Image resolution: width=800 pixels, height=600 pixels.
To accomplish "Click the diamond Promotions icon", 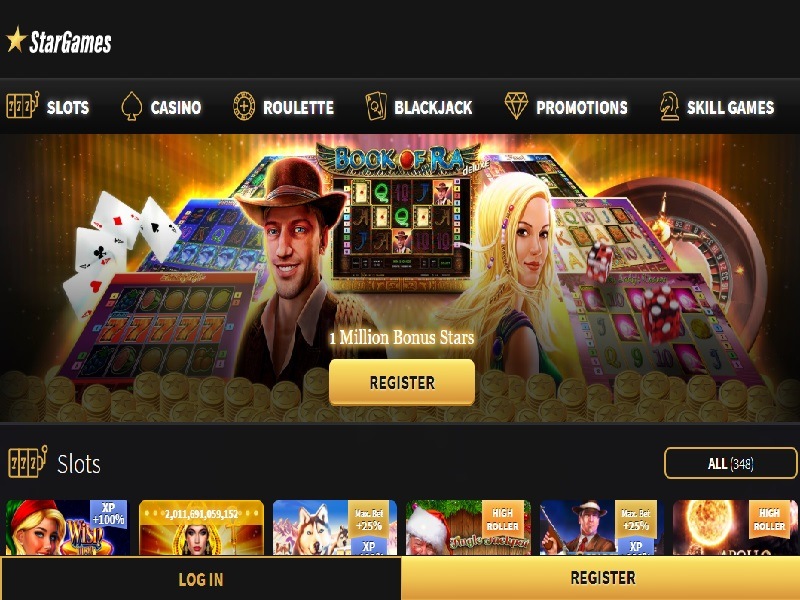I will click(516, 106).
